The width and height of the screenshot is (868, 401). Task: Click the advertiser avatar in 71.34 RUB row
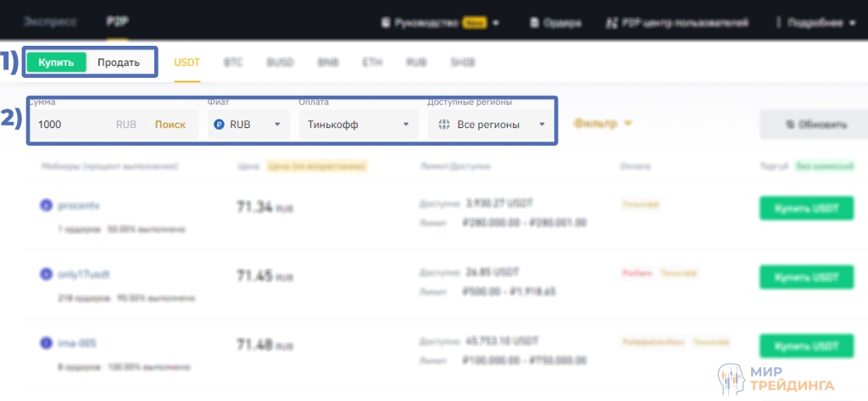(46, 205)
